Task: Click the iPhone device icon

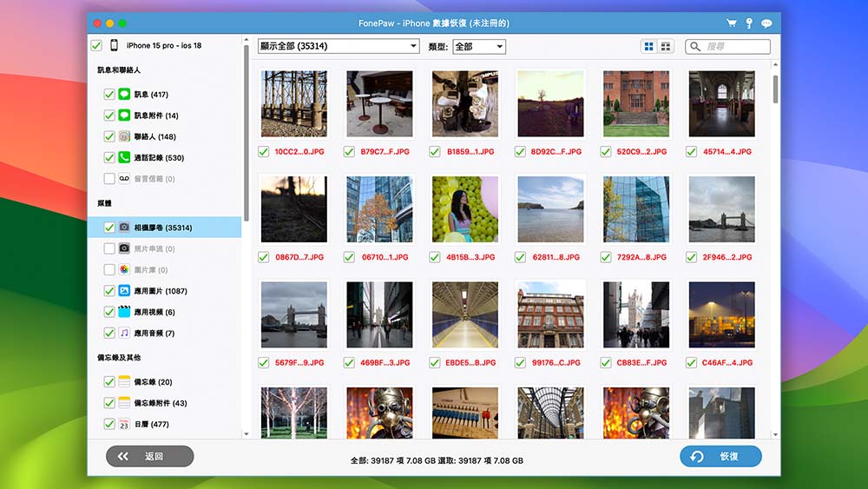Action: (114, 45)
